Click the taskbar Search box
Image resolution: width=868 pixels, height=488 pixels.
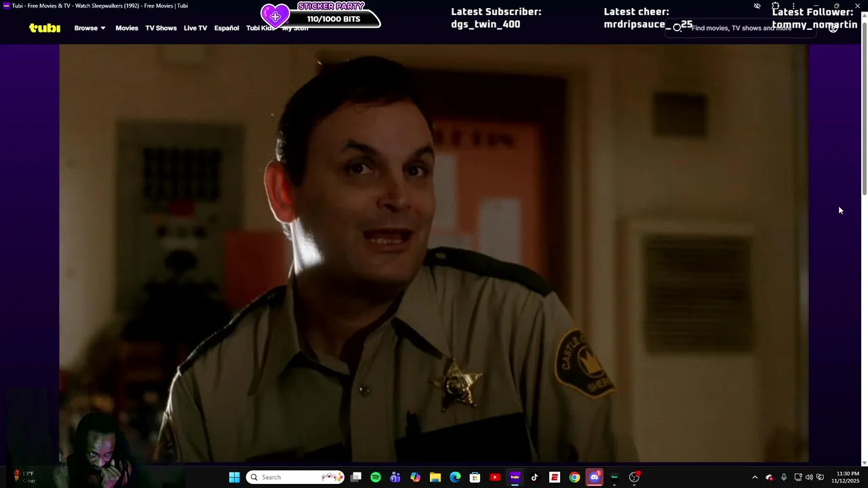pyautogui.click(x=295, y=477)
